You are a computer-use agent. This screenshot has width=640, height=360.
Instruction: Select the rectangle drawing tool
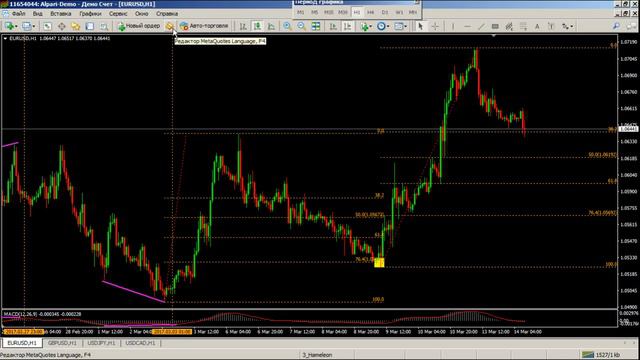tap(495, 26)
